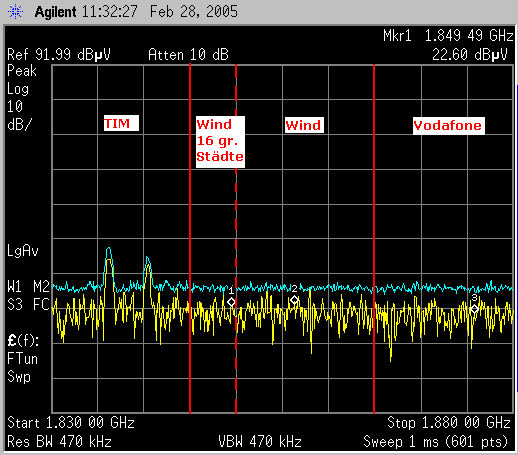Click the 'Stop 1.880 00 GHz' text

pyautogui.click(x=449, y=423)
